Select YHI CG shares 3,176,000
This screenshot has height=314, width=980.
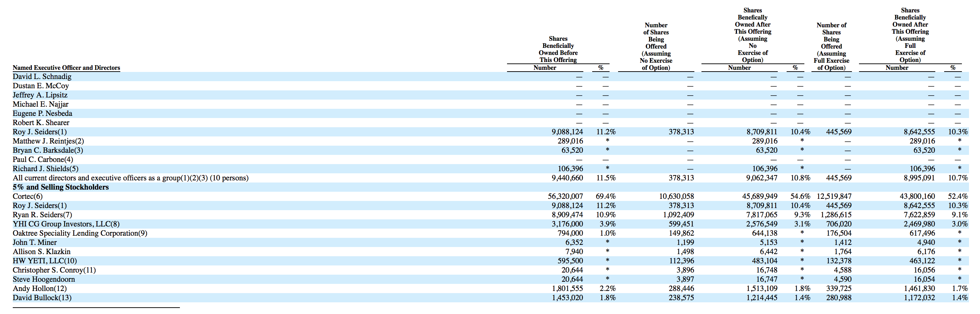pyautogui.click(x=567, y=224)
